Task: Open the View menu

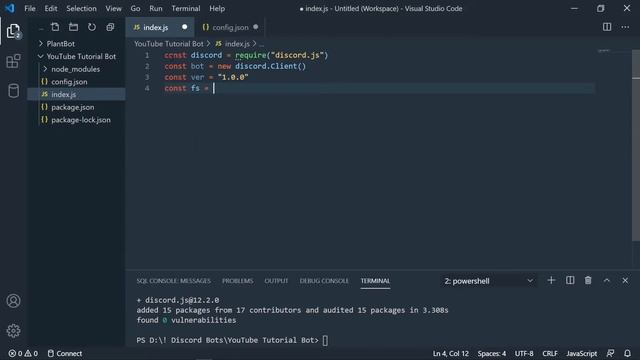Action: coord(113,8)
